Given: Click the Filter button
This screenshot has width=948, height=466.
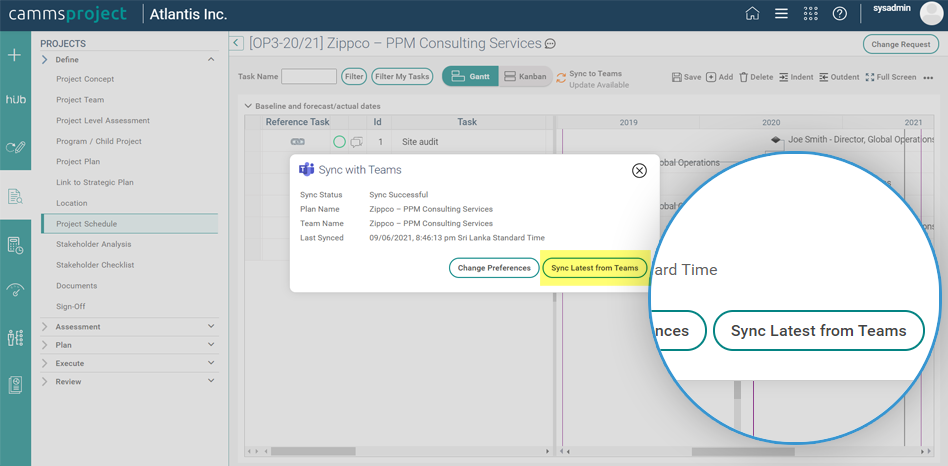Looking at the screenshot, I should (354, 77).
